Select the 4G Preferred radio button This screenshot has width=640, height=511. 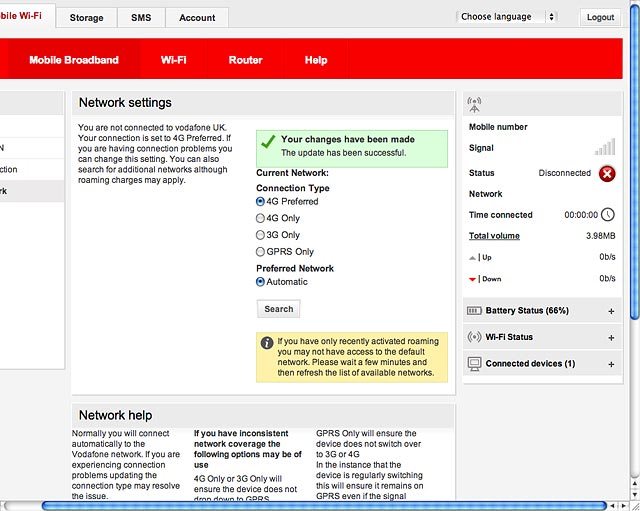point(260,202)
